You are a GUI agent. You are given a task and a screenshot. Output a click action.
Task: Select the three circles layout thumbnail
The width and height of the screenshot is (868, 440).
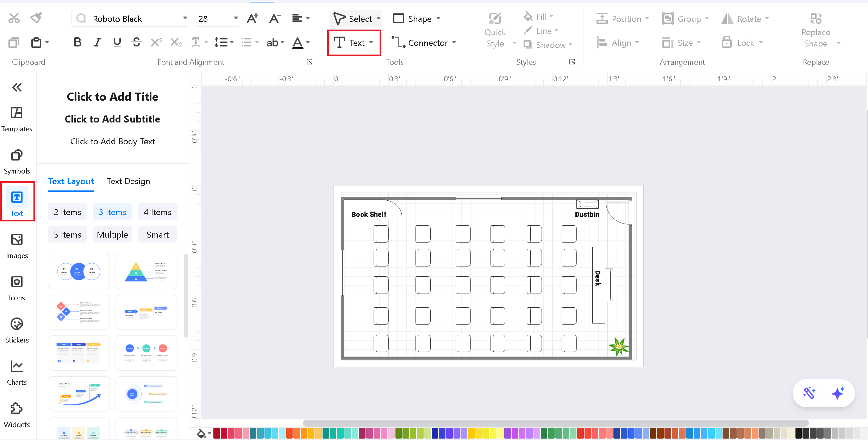(79, 271)
